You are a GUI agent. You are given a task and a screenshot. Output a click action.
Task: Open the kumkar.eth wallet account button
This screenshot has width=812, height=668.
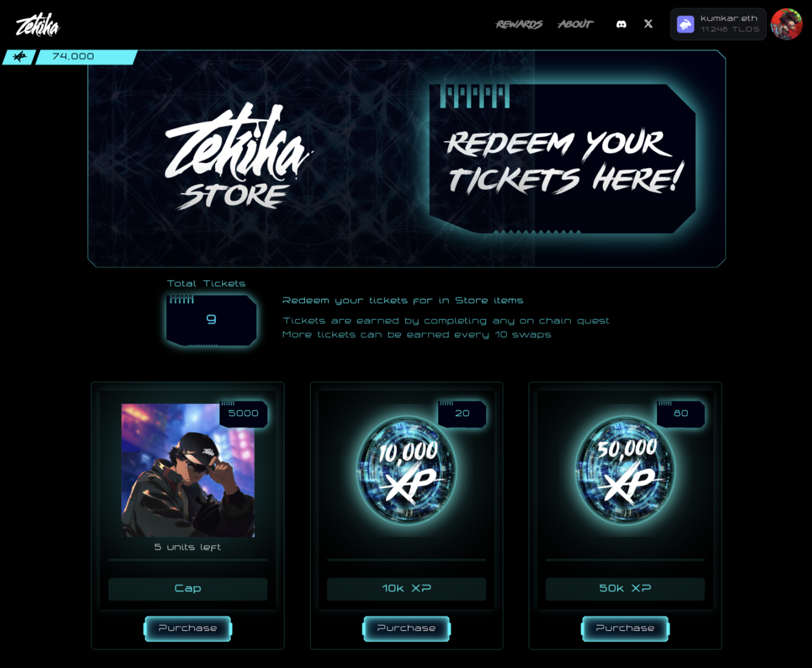coord(718,24)
